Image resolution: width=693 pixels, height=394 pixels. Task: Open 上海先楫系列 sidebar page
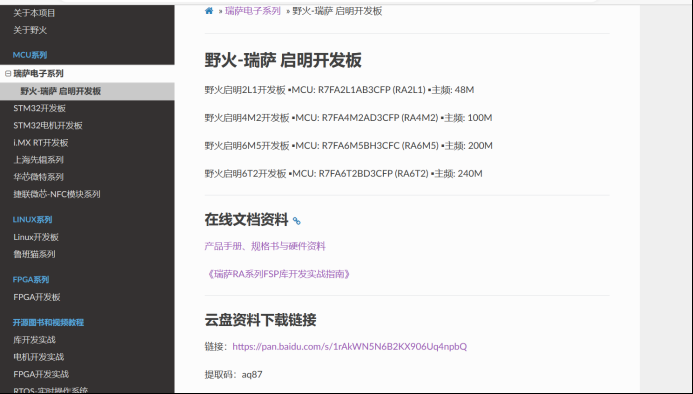click(x=38, y=160)
